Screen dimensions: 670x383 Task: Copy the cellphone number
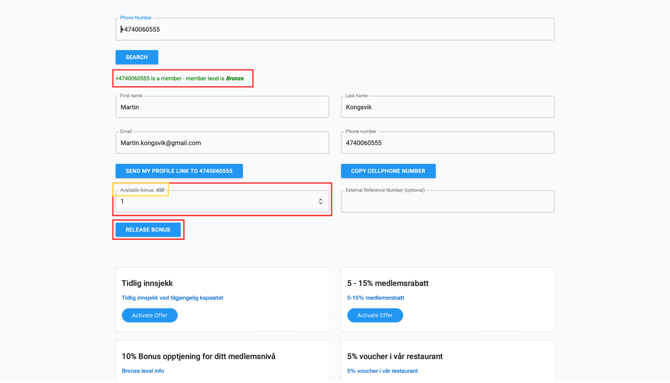click(x=388, y=171)
